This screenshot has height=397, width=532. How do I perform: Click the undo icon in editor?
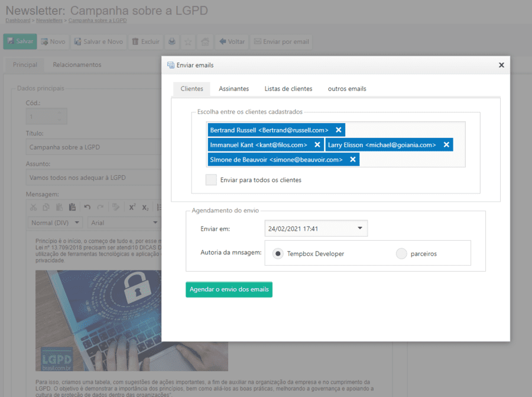87,207
